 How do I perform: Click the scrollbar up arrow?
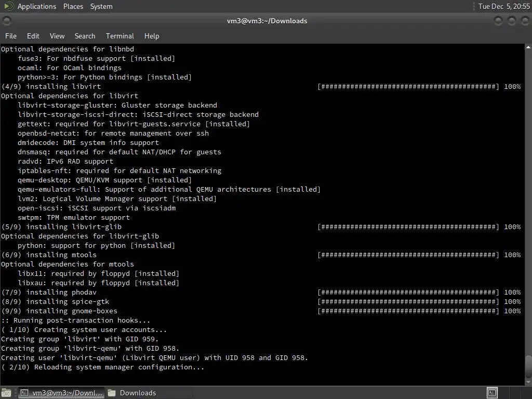point(528,47)
